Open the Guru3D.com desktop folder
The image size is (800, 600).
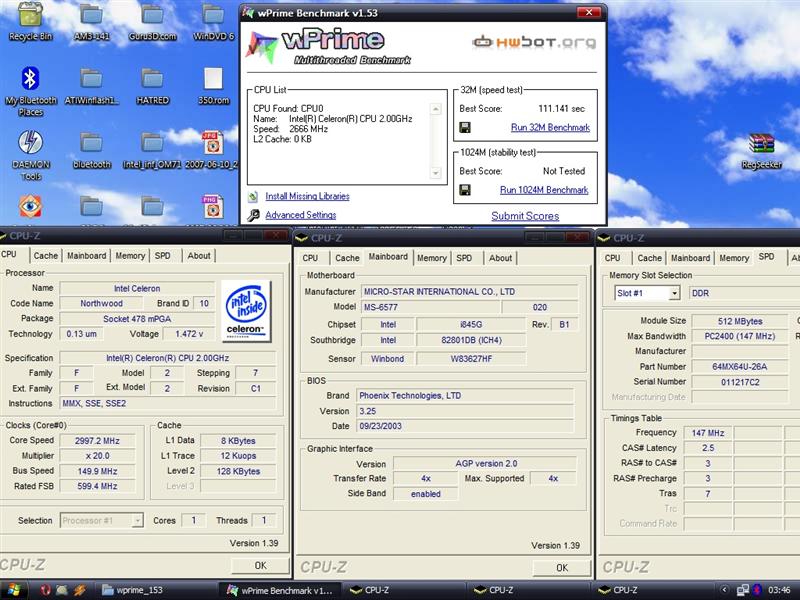point(153,20)
